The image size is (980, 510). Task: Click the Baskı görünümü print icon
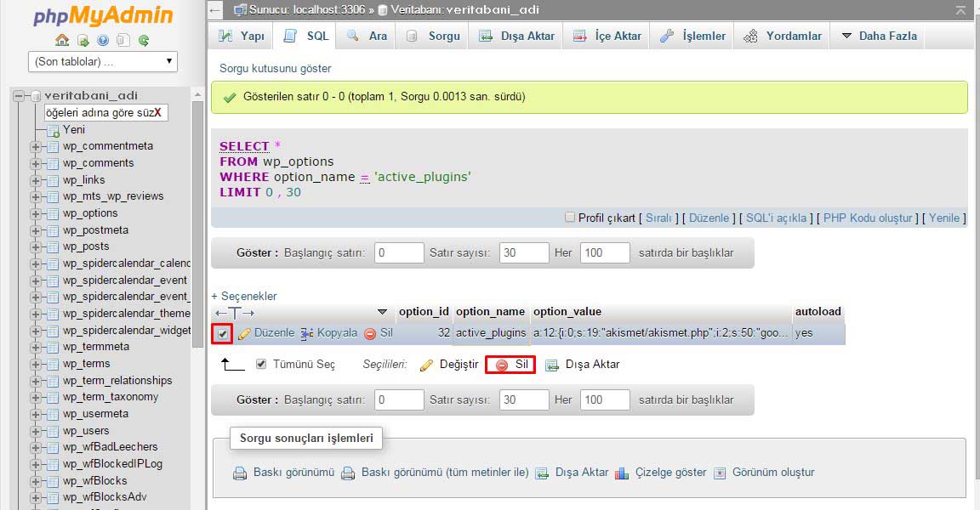[x=240, y=473]
